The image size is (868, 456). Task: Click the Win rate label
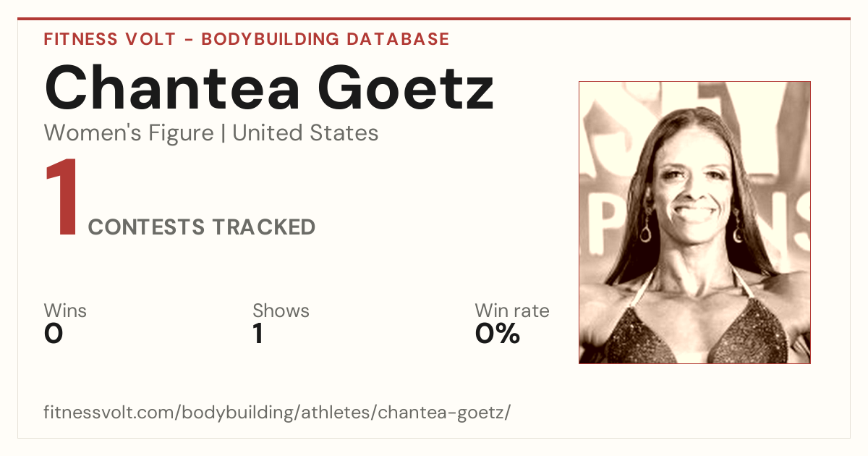[x=512, y=311]
